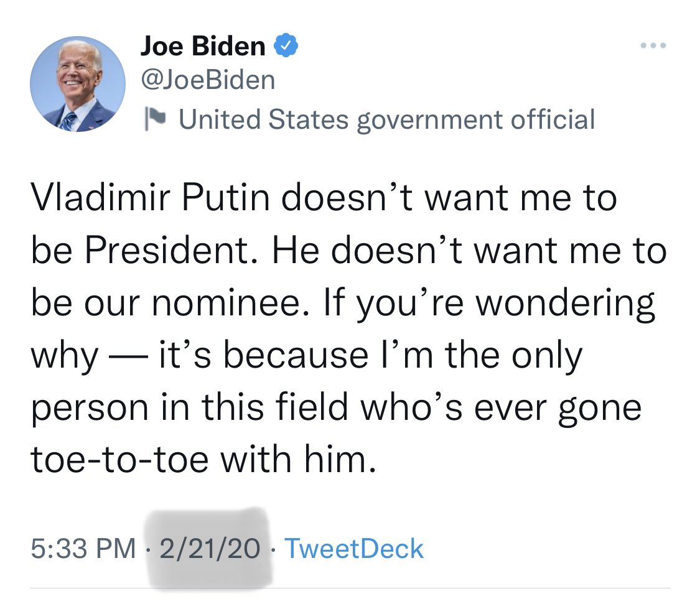Open the TweetDeck source link
This screenshot has height=604, width=700.
[353, 549]
